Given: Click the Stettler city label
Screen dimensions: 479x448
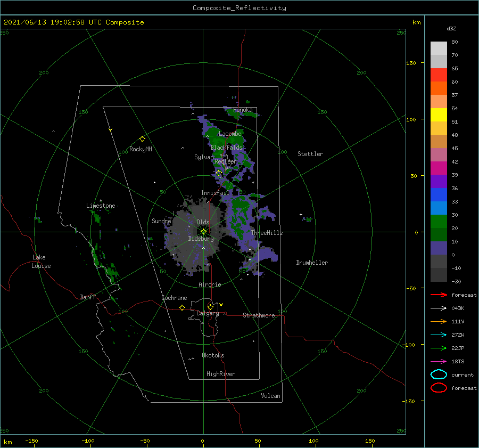Looking at the screenshot, I should point(310,154).
